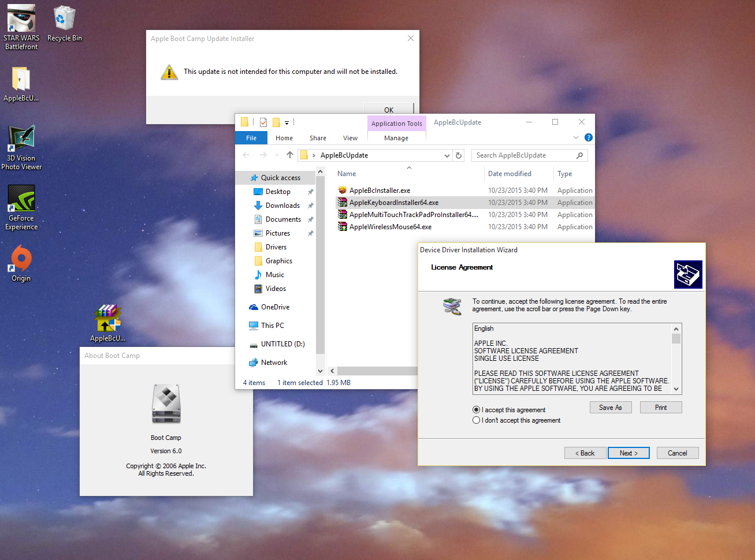The image size is (755, 560).
Task: Go up one folder level in Explorer
Action: pyautogui.click(x=290, y=155)
